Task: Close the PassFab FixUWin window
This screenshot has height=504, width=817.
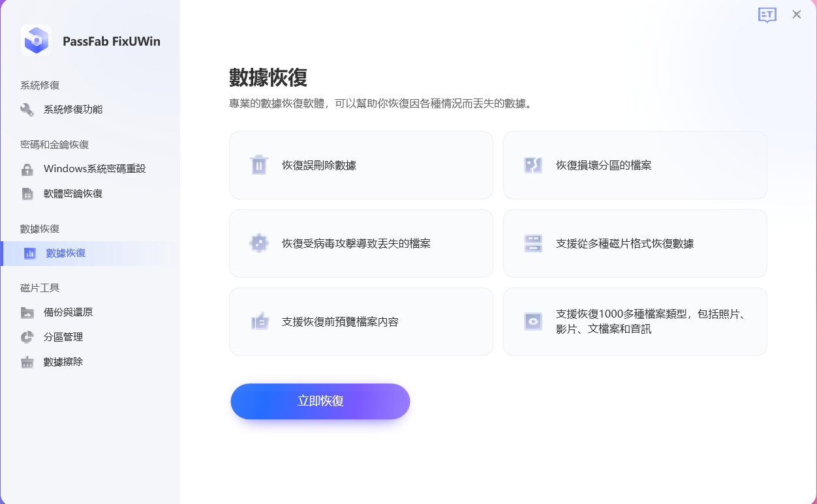Action: (x=797, y=14)
